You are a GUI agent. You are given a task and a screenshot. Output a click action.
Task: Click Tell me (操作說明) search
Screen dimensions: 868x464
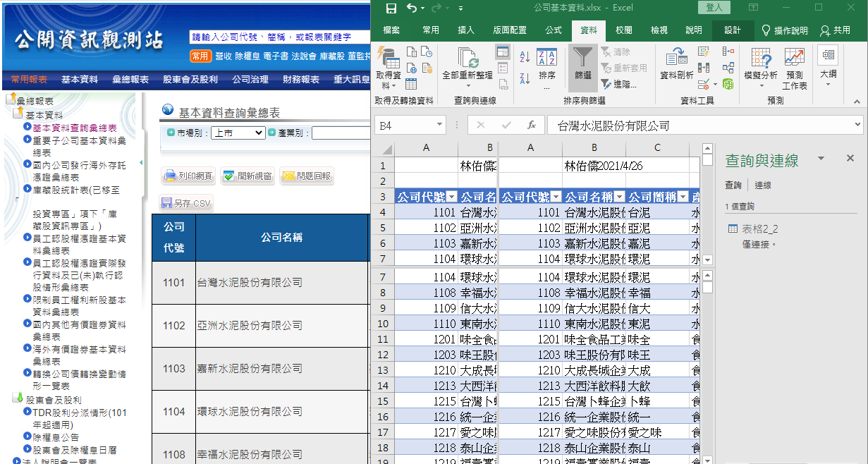(785, 30)
